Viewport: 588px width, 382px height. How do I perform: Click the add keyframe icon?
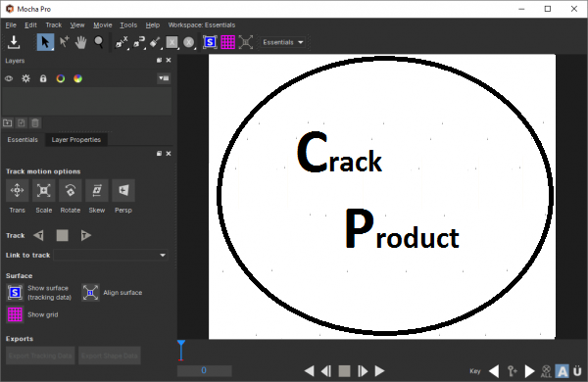tap(512, 371)
